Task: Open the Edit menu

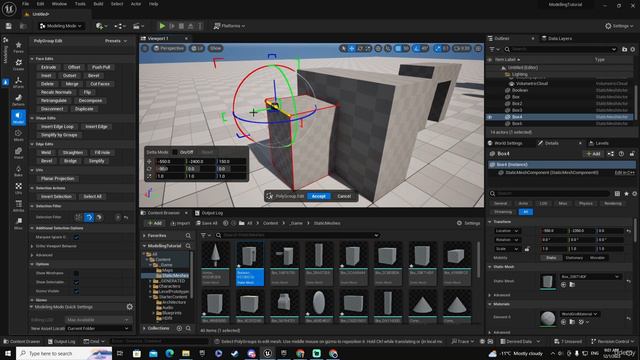Action: tap(40, 4)
